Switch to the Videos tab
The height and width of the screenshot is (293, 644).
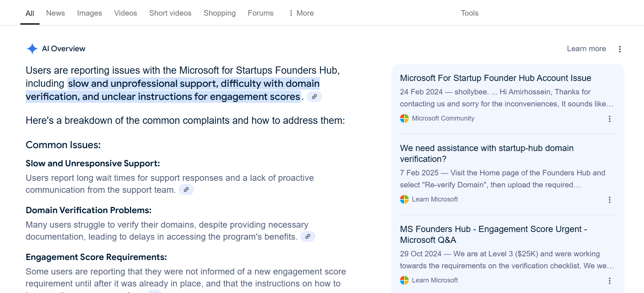[x=126, y=13]
